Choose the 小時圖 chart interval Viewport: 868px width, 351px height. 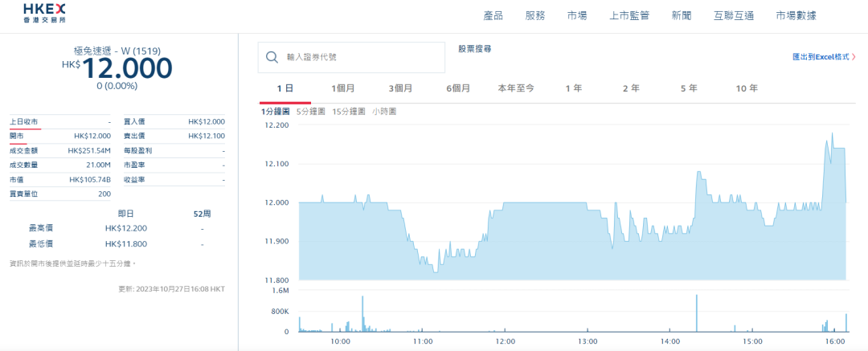tap(384, 112)
